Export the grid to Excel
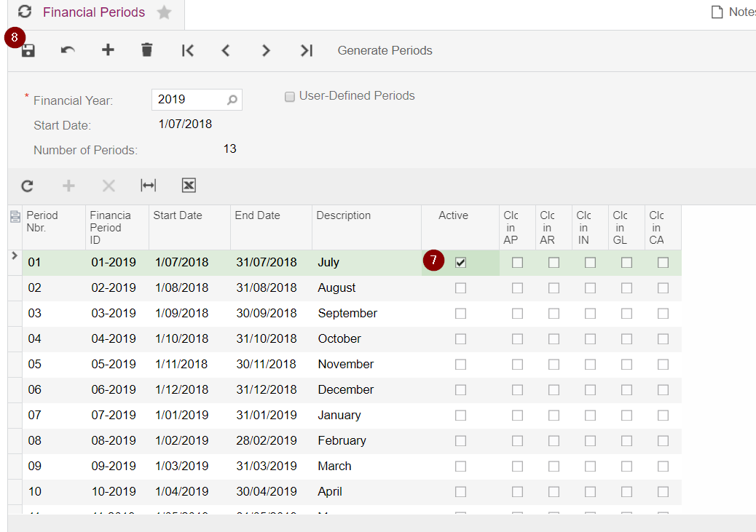 189,186
